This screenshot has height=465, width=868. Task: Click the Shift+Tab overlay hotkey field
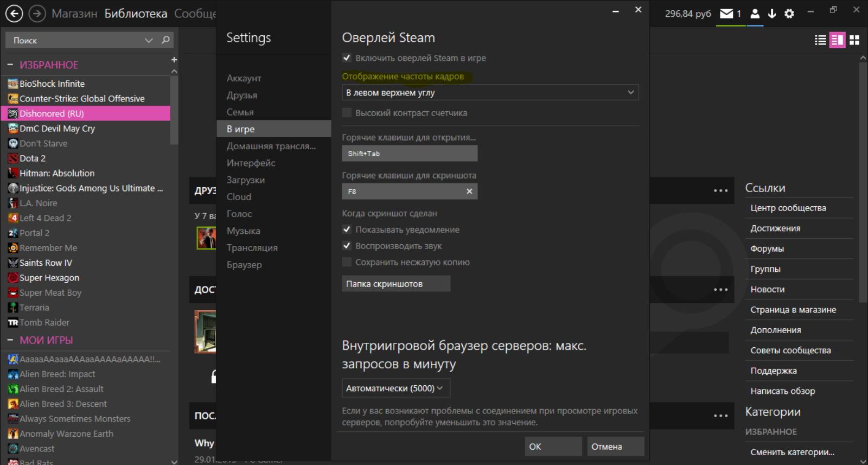pyautogui.click(x=410, y=154)
